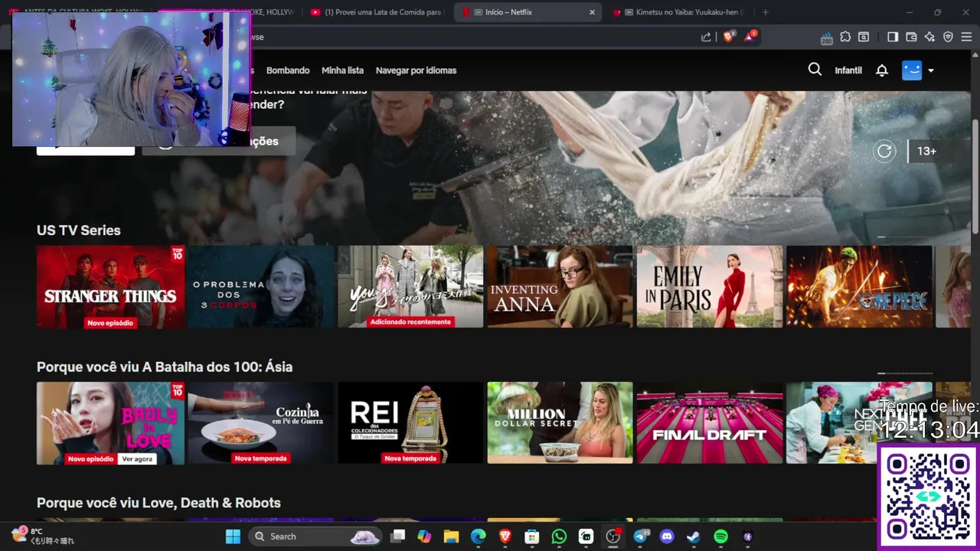Click 'Porque você viu Love, Death & Robots' heading
The height and width of the screenshot is (551, 980).
pyautogui.click(x=158, y=503)
